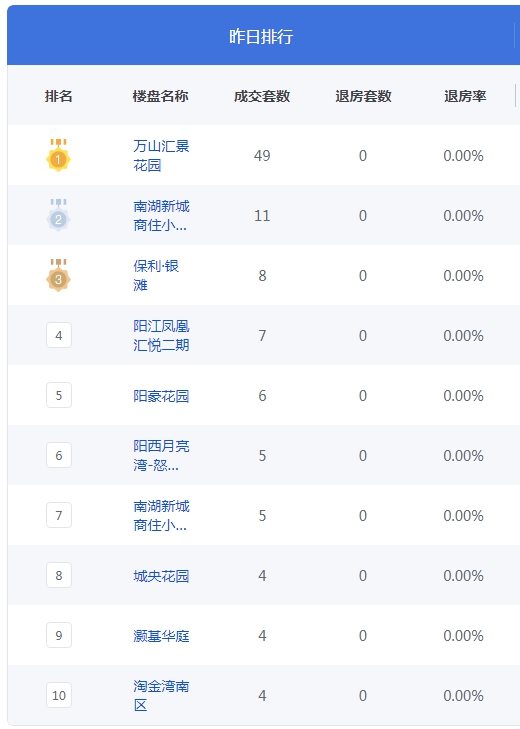Click the rank 8 number badge
The height and width of the screenshot is (729, 520).
[x=59, y=575]
